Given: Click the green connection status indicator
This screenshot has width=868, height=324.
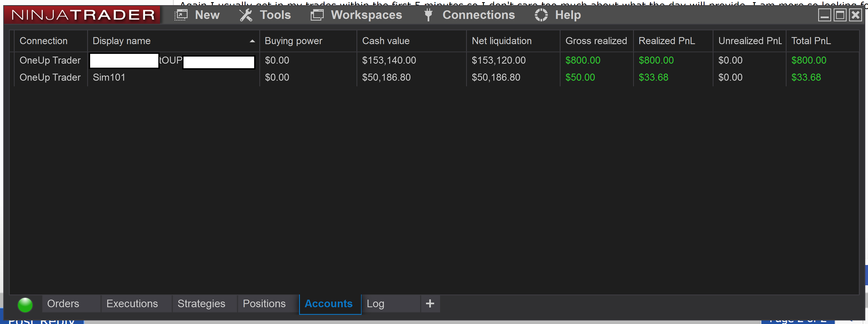Looking at the screenshot, I should click(25, 305).
